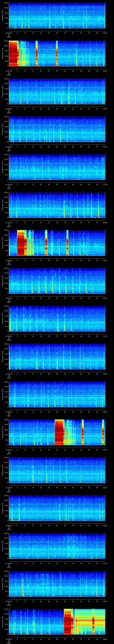Screen dimensions: 114x644
Task: Select the "37:00" end-of-axis label
Action: (x=105, y=563)
